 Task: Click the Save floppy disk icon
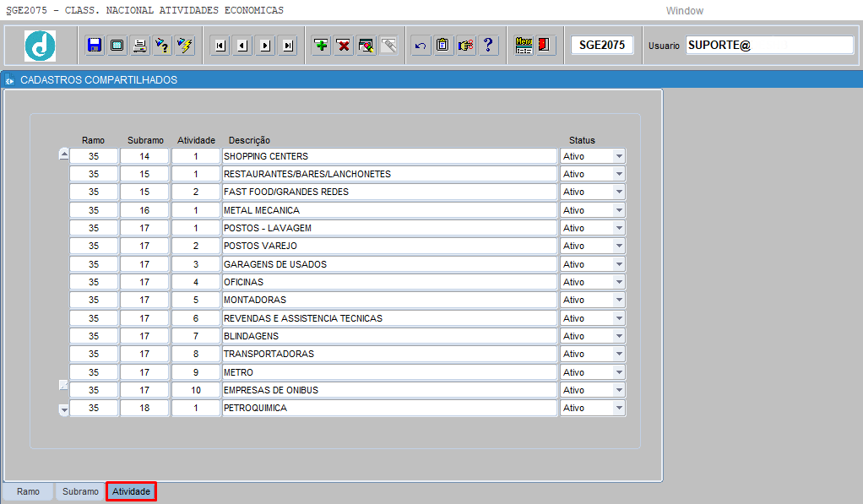95,46
